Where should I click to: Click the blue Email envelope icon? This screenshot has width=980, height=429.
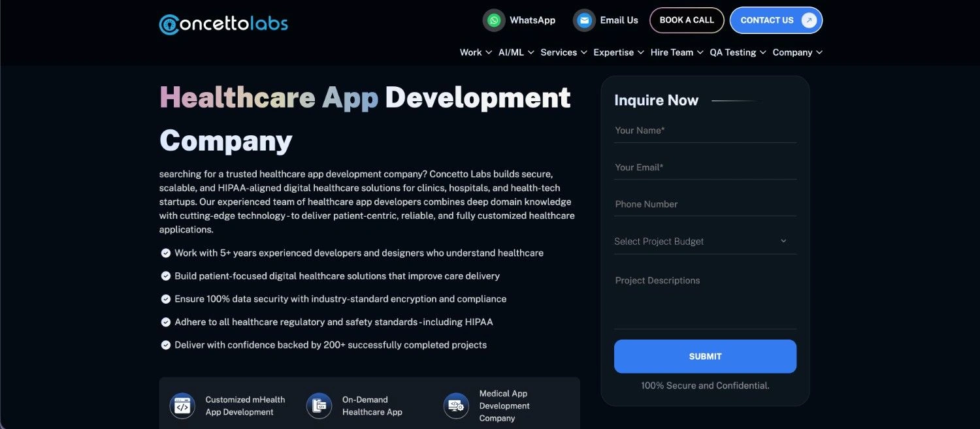point(584,20)
